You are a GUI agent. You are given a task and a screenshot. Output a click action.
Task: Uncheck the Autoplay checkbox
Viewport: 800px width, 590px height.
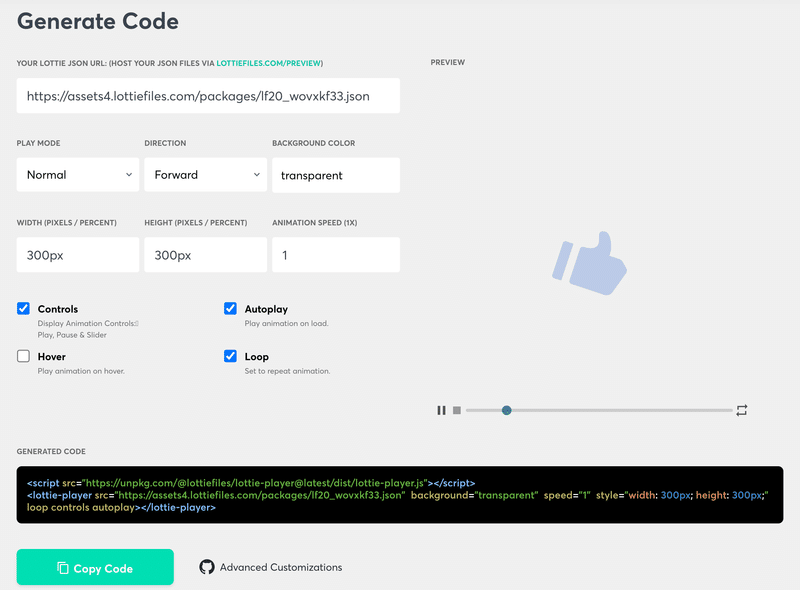coord(230,308)
